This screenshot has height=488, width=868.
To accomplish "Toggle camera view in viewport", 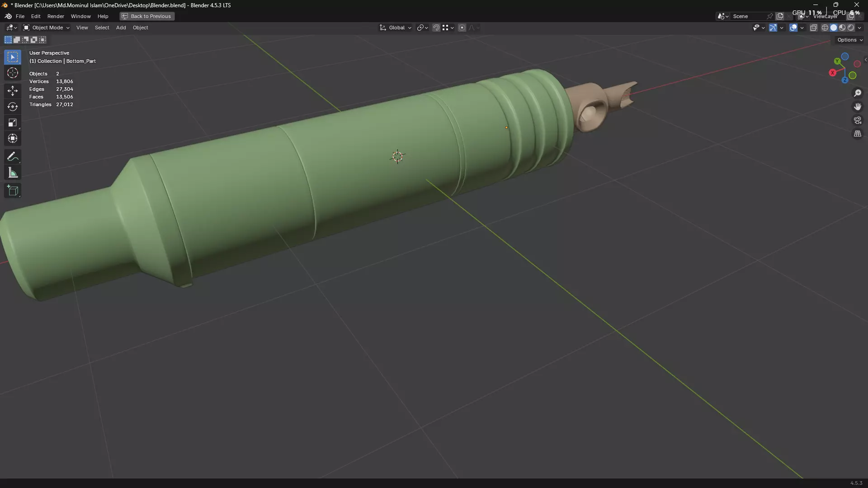I will coord(858,120).
